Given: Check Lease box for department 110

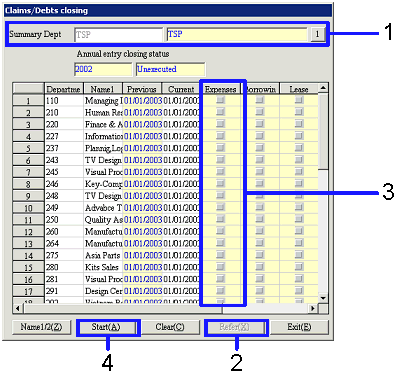Looking at the screenshot, I should point(299,100).
